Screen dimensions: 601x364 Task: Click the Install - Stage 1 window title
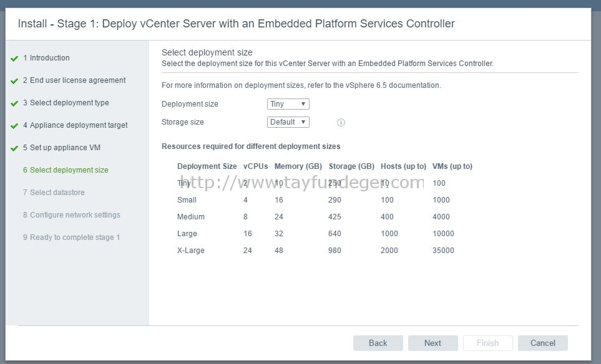(236, 24)
